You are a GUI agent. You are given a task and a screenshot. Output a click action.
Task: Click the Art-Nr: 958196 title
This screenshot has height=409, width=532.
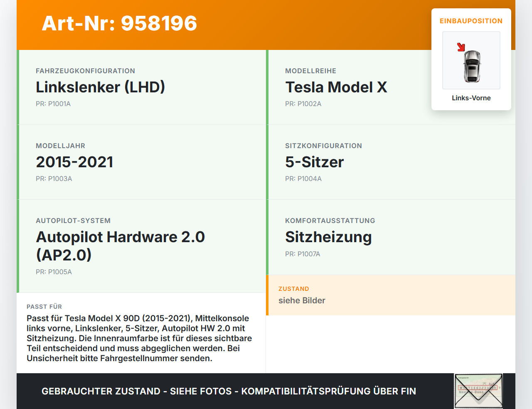tap(119, 24)
